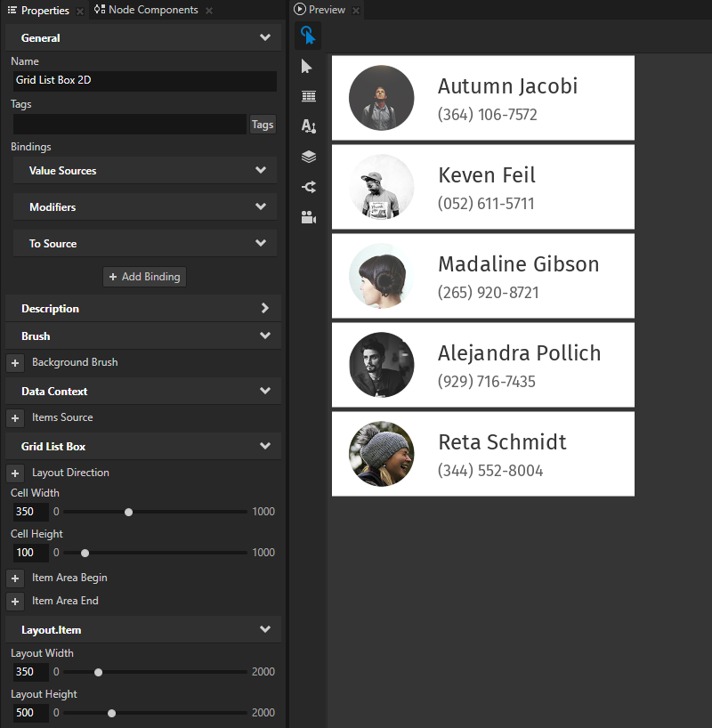Image resolution: width=712 pixels, height=728 pixels.
Task: Collapse the General section
Action: (x=264, y=37)
